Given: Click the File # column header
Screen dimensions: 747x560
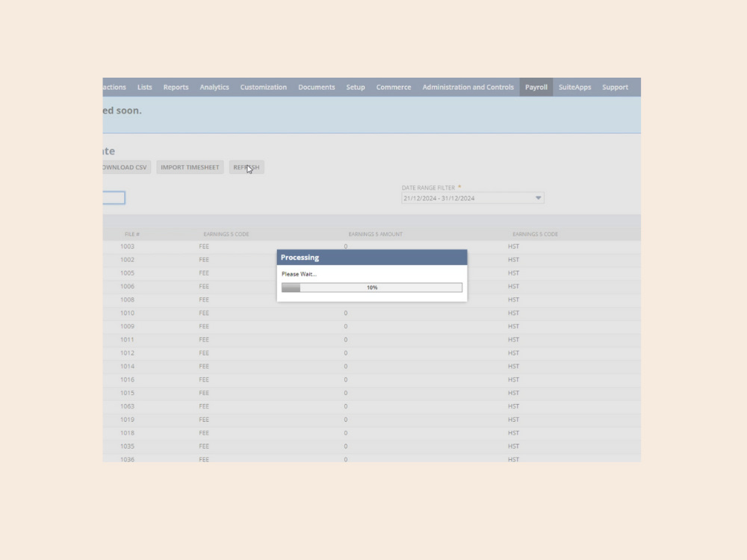Looking at the screenshot, I should pyautogui.click(x=132, y=234).
